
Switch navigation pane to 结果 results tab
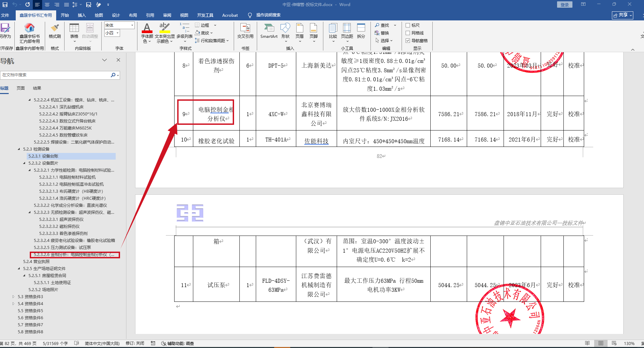37,88
